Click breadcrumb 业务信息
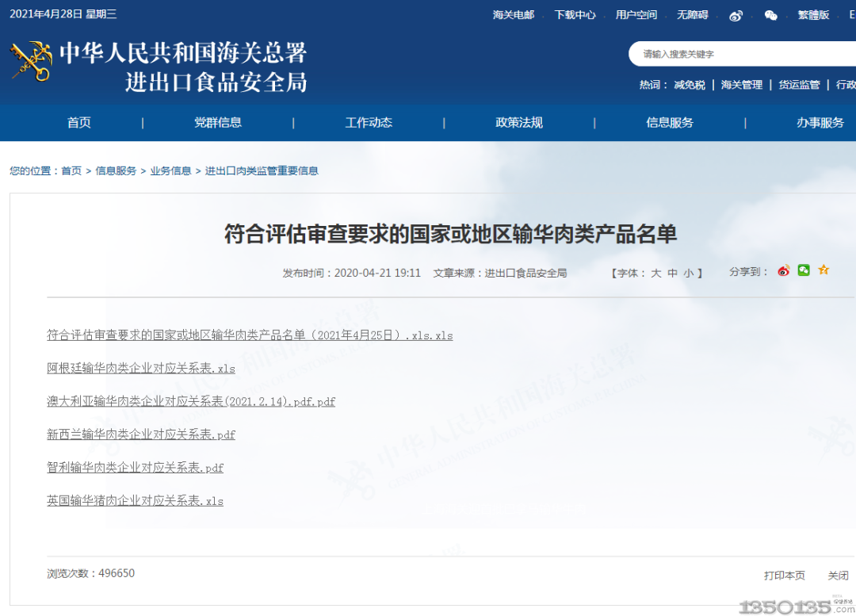Image resolution: width=856 pixels, height=616 pixels. click(x=170, y=170)
